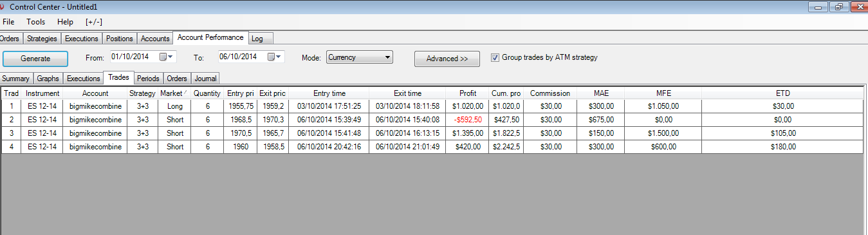Image resolution: width=868 pixels, height=235 pixels.
Task: Switch to the Executions main tab
Action: coord(82,39)
